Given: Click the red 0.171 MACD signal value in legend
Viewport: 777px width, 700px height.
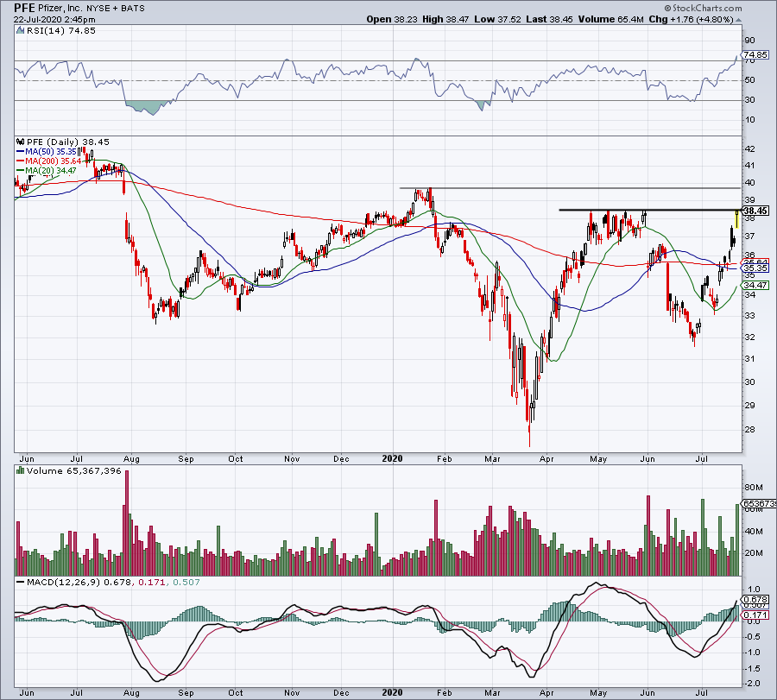Looking at the screenshot, I should [153, 582].
